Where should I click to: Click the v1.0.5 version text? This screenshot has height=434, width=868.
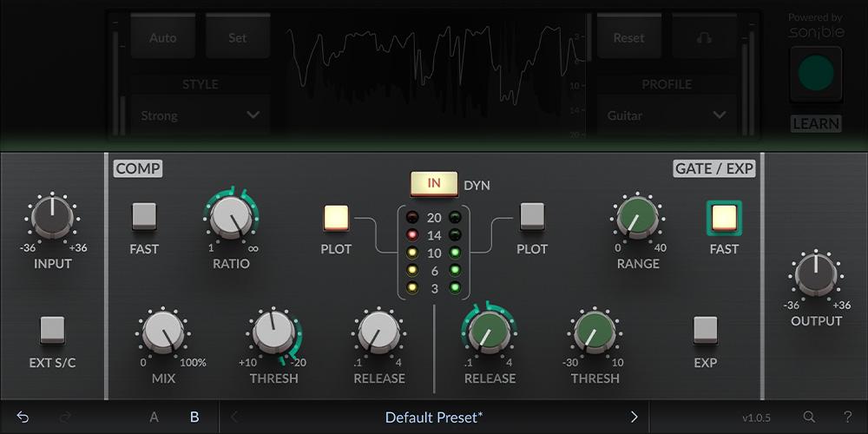(756, 418)
